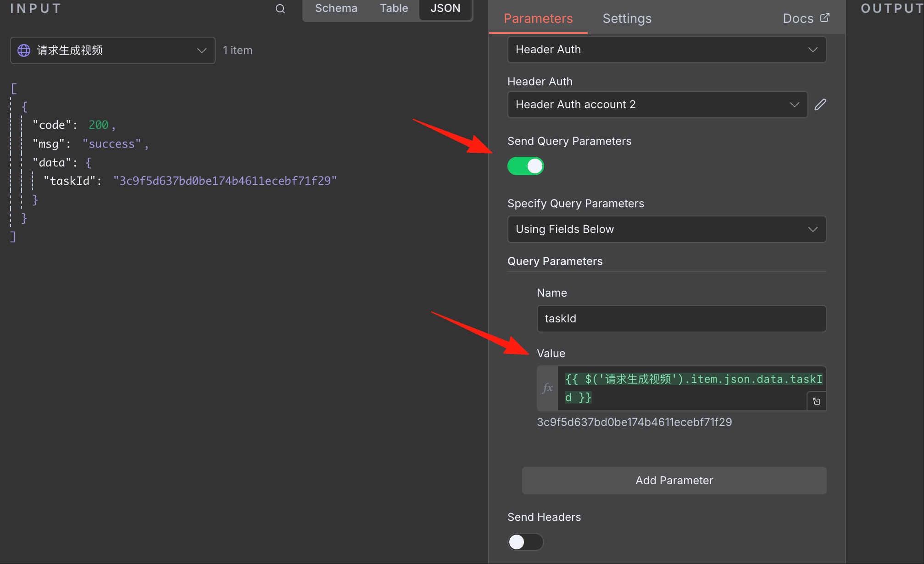Open the Settings tab
Screen dimensions: 924x564
627,18
